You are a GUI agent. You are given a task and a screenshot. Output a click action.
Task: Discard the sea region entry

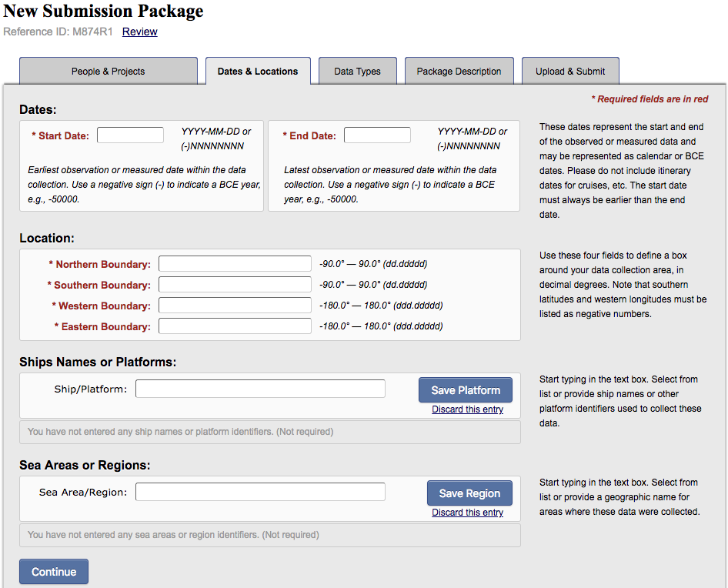coord(467,513)
